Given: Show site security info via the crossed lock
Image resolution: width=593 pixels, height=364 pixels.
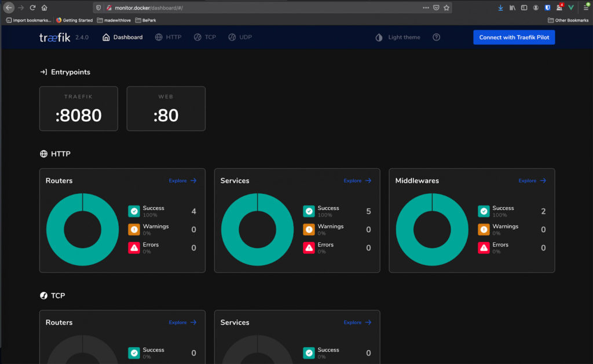Looking at the screenshot, I should point(109,8).
